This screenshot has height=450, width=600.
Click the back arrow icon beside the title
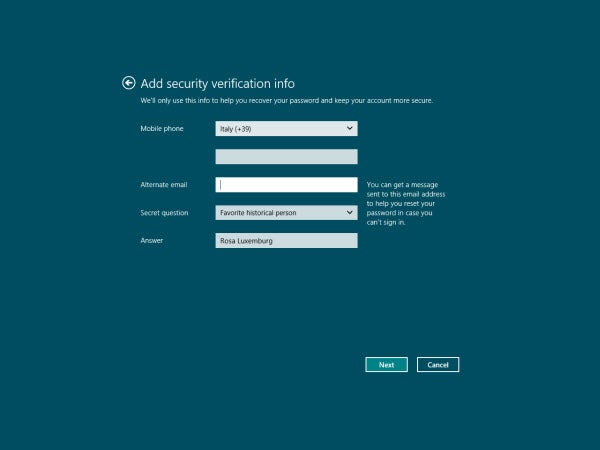(128, 84)
